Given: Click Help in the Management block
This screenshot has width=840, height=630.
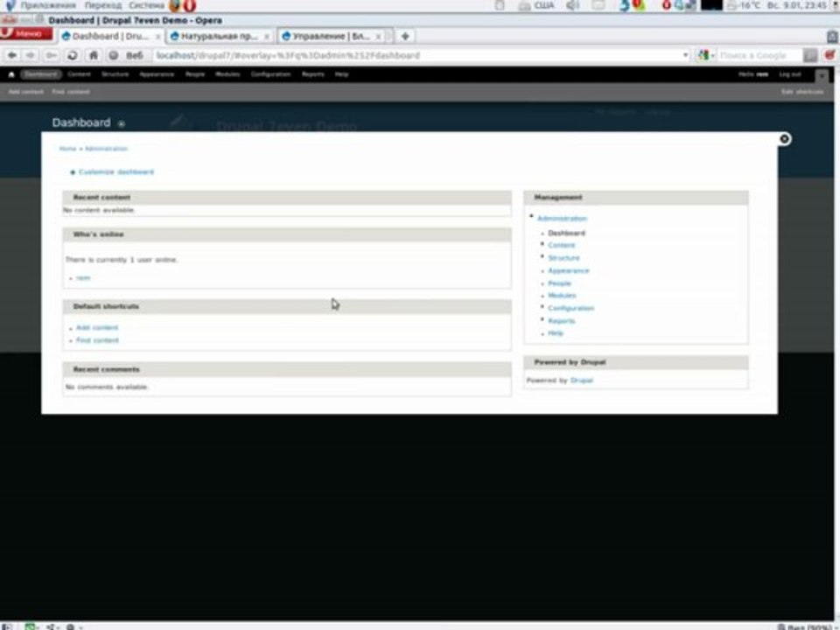Looking at the screenshot, I should 555,333.
